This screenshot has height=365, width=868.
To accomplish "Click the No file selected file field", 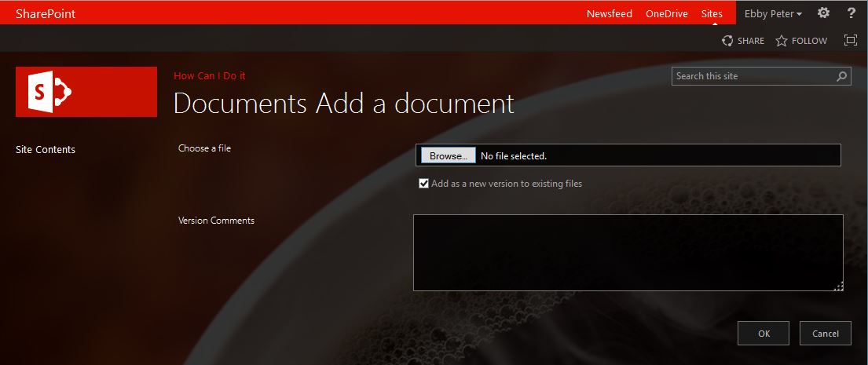I will [628, 155].
